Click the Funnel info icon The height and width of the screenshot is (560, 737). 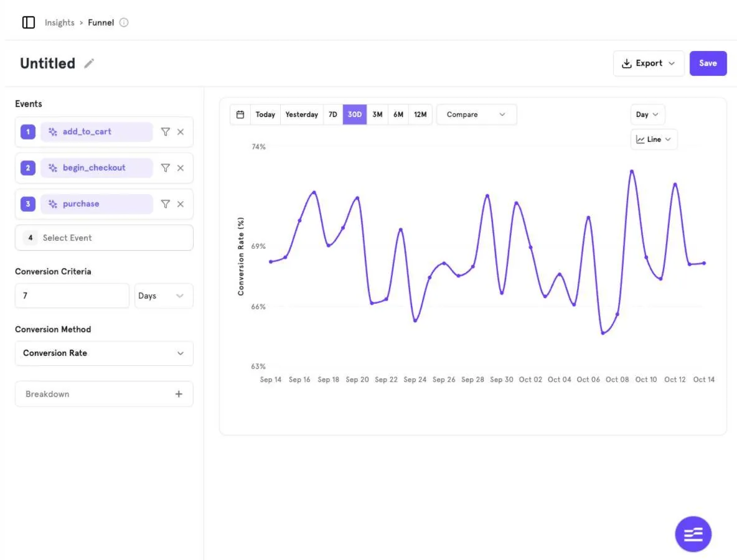tap(124, 22)
